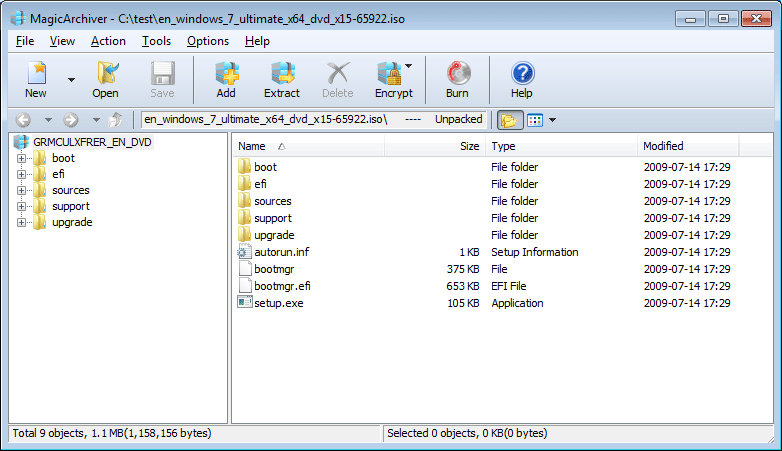Click the Save toolbar icon
The width and height of the screenshot is (782, 451).
coord(162,74)
